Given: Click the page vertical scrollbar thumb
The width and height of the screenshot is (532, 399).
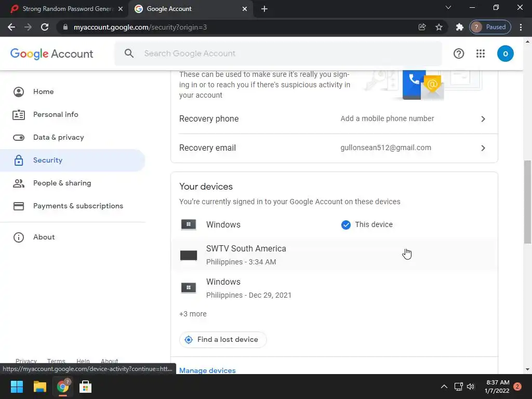Looking at the screenshot, I should [527, 202].
